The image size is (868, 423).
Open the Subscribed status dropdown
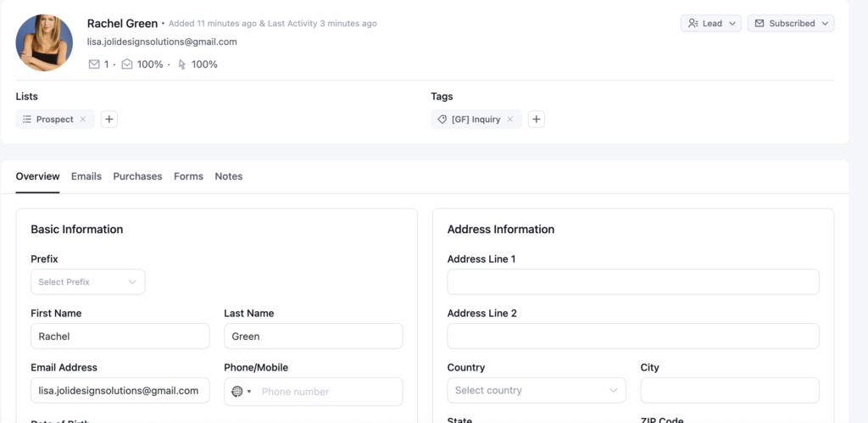click(x=791, y=23)
